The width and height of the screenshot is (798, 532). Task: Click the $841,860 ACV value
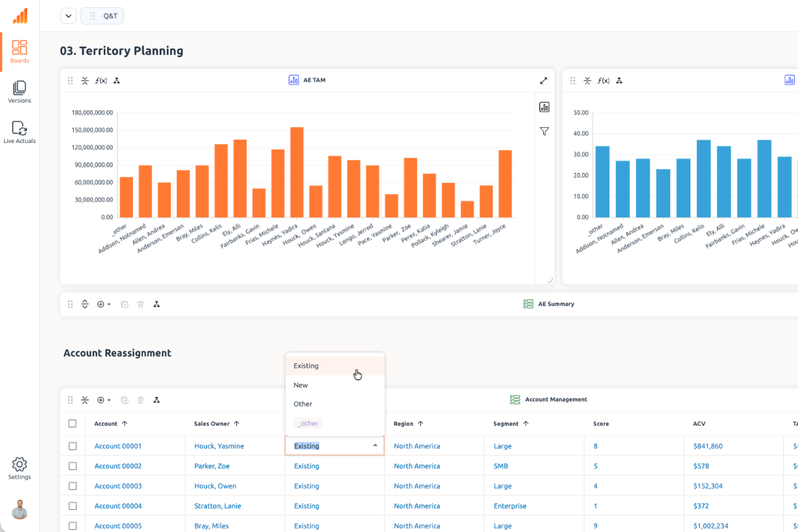coord(708,446)
